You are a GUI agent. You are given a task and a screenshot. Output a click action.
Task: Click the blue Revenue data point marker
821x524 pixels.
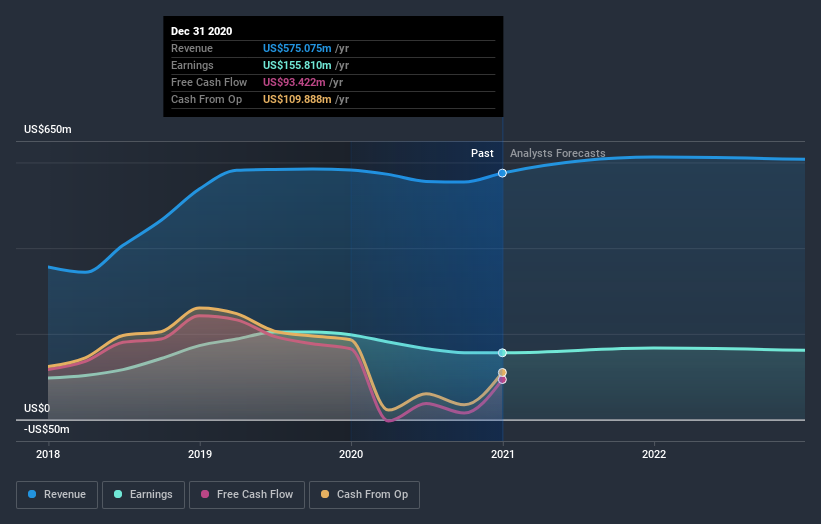point(502,173)
